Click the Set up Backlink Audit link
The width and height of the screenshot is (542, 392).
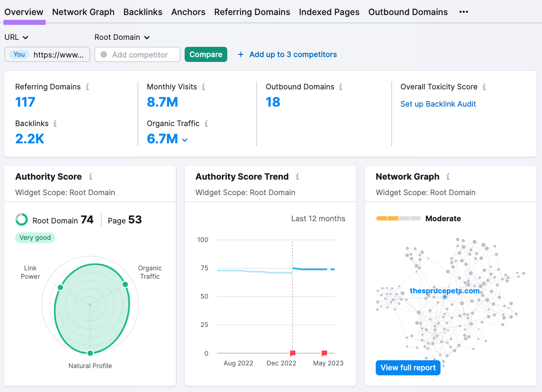pyautogui.click(x=438, y=104)
